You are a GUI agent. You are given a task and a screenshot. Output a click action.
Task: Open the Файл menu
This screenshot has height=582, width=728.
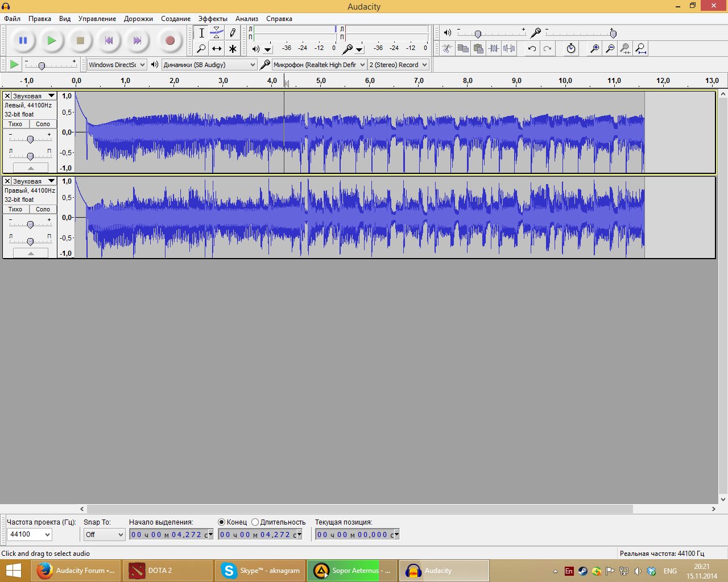tap(12, 19)
